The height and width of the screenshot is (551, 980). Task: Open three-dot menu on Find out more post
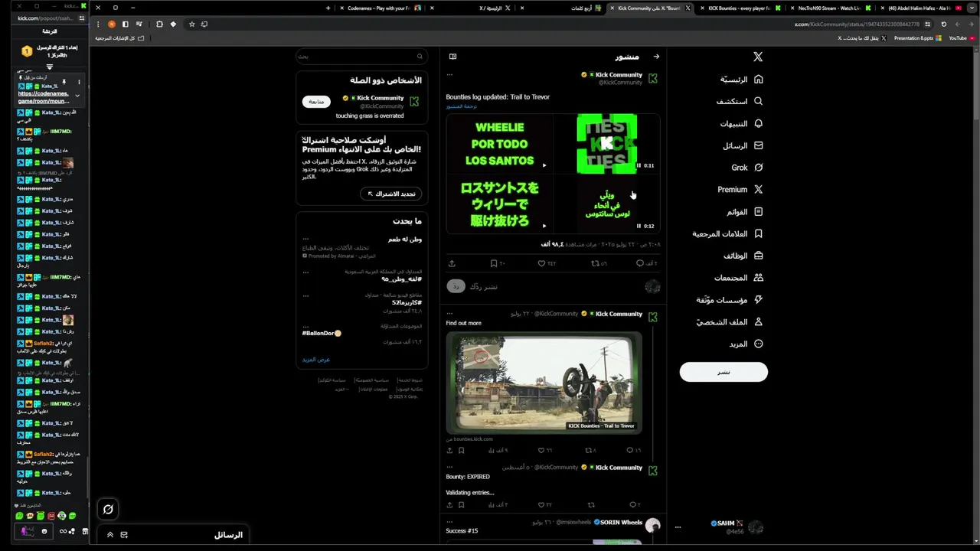(x=450, y=314)
